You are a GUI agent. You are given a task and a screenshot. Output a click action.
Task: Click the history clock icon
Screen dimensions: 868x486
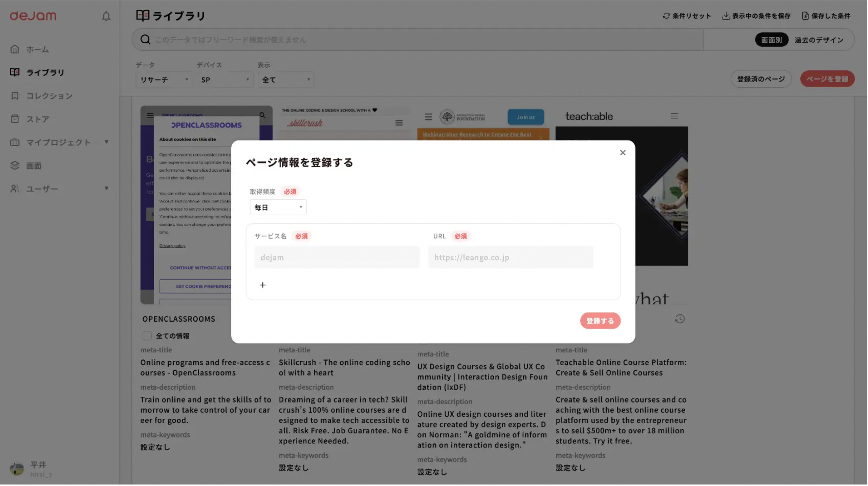click(680, 319)
